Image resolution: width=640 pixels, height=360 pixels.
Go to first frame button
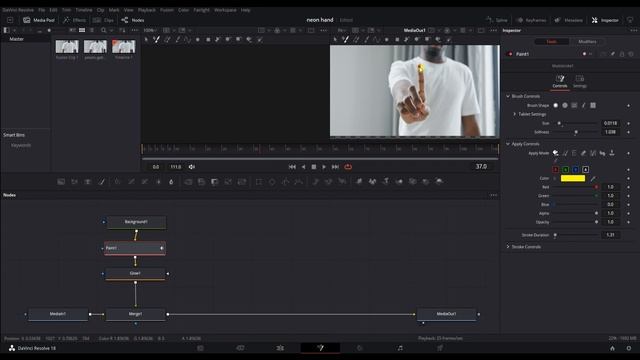292,167
